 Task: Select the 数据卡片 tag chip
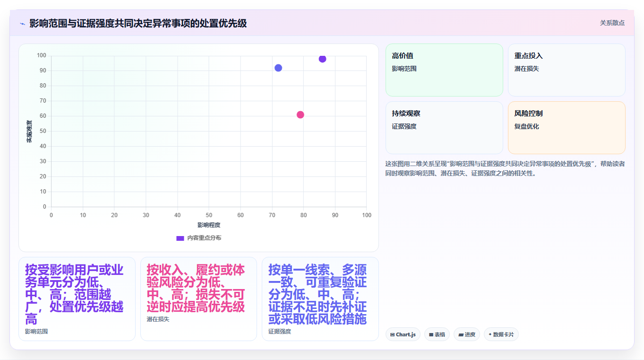[x=501, y=334]
